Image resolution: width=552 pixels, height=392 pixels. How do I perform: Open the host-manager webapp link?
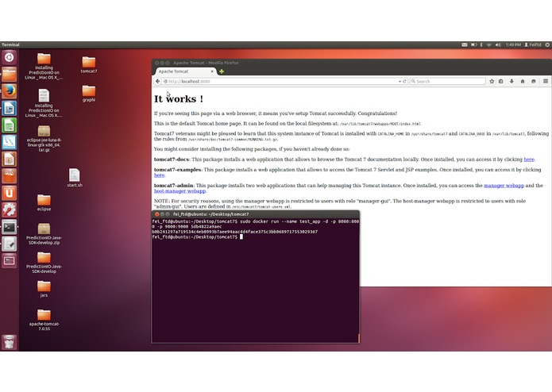pyautogui.click(x=179, y=191)
